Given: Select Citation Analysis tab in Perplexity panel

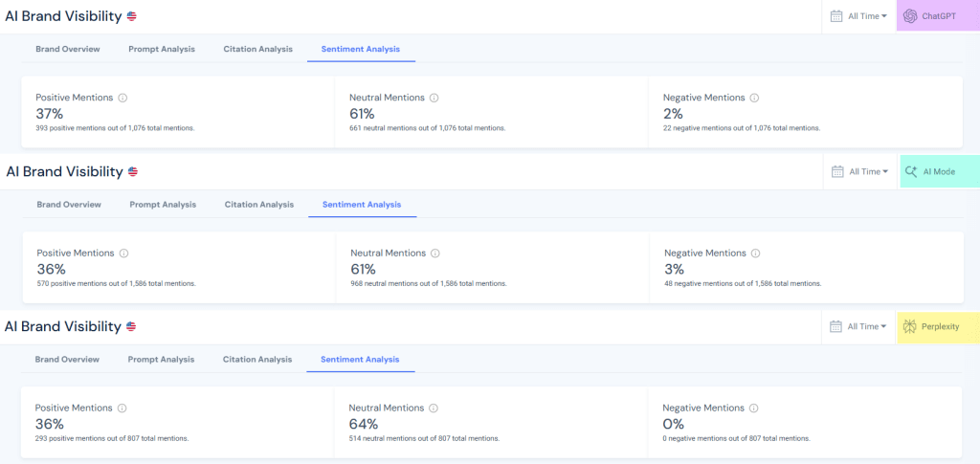Looking at the screenshot, I should pos(256,360).
